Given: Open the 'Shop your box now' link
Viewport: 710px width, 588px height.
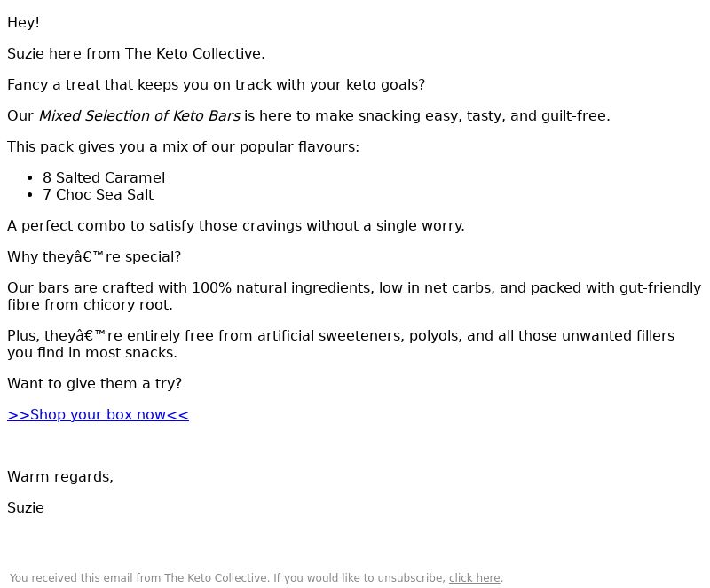Looking at the screenshot, I should [x=98, y=414].
